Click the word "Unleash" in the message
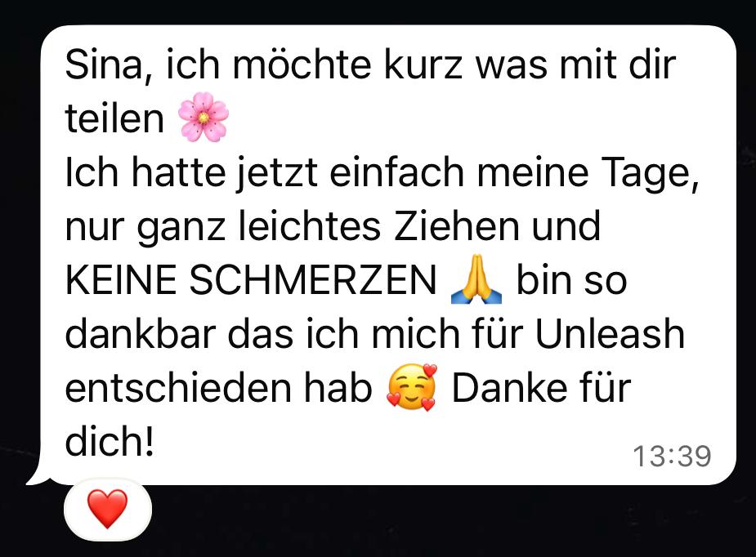 (610, 333)
